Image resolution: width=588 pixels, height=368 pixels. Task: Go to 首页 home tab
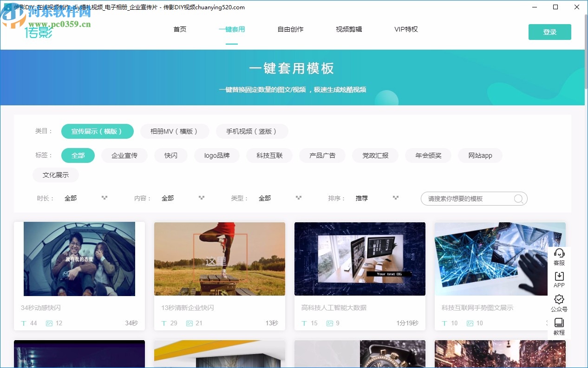[180, 29]
